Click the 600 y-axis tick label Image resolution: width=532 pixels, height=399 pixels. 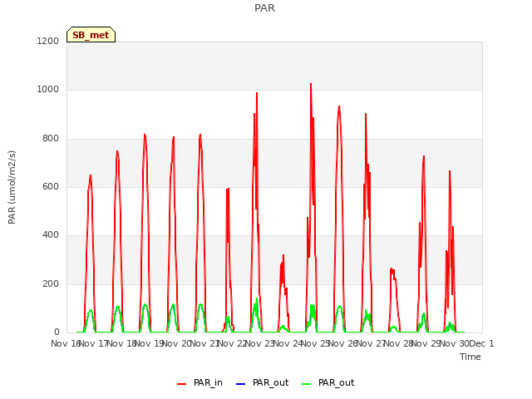point(51,186)
